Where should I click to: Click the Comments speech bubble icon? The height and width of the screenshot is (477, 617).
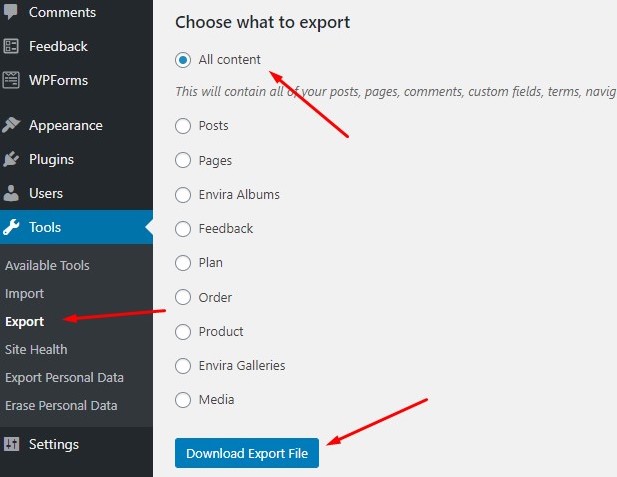11,12
